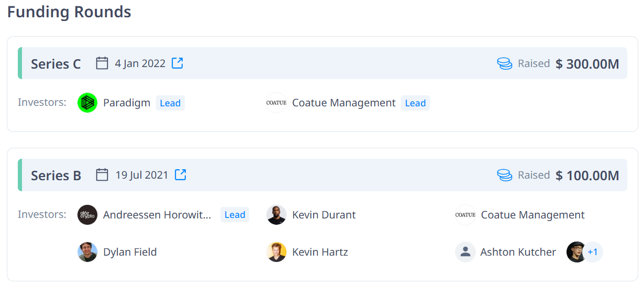Click the Lead tag next to Paradigm
This screenshot has width=644, height=285.
[170, 103]
